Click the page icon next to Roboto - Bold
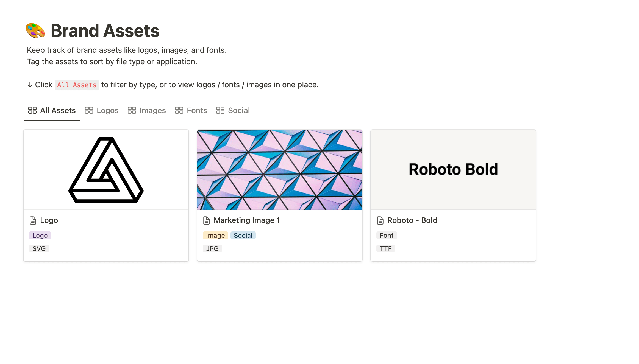 click(x=380, y=220)
